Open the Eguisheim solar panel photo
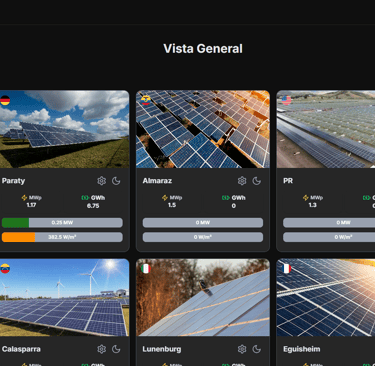The height and width of the screenshot is (366, 375). [x=326, y=298]
